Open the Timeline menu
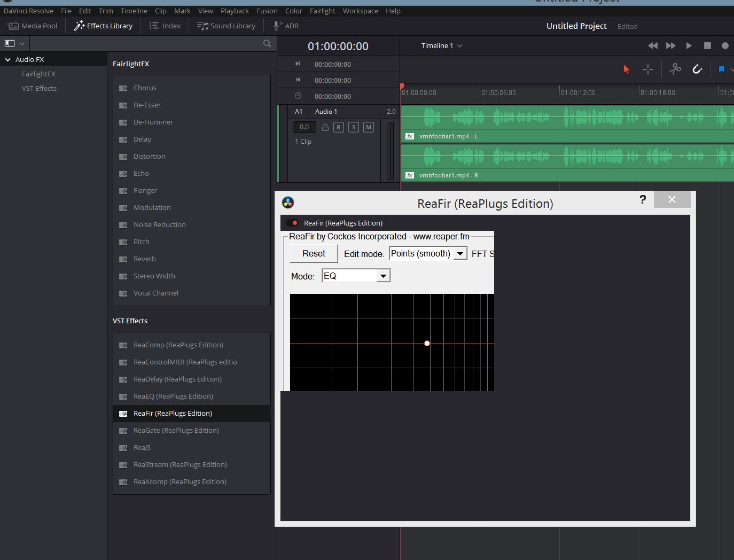 coord(134,11)
